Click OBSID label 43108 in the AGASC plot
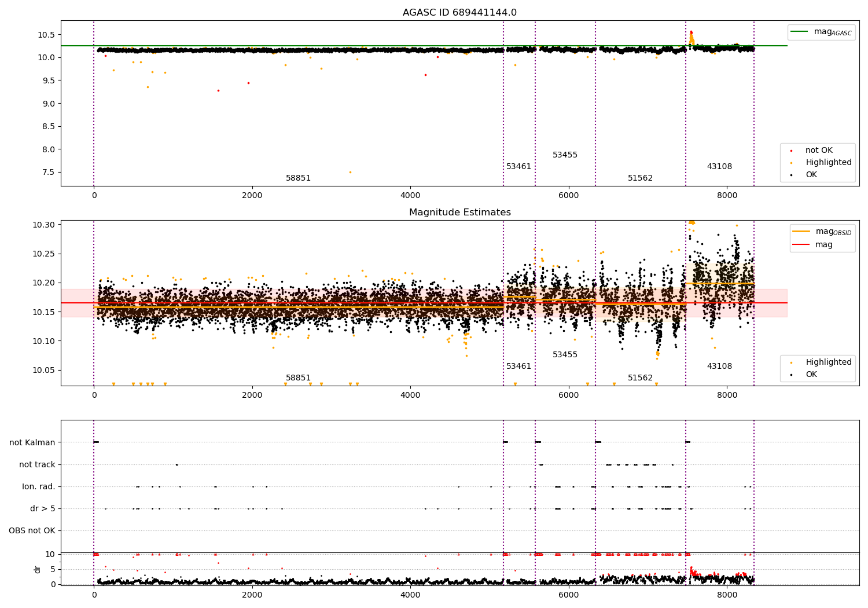The image size is (868, 608). 719,167
